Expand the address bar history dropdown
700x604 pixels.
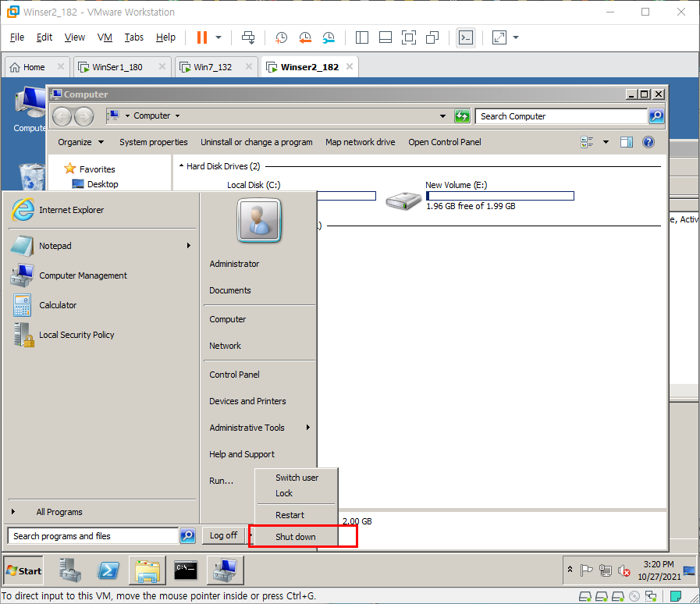coord(442,116)
